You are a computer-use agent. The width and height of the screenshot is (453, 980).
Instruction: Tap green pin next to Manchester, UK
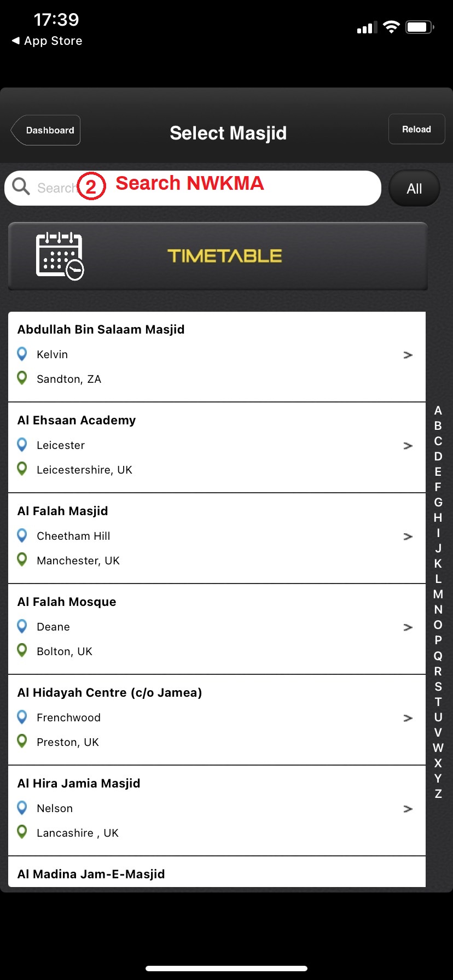point(22,559)
